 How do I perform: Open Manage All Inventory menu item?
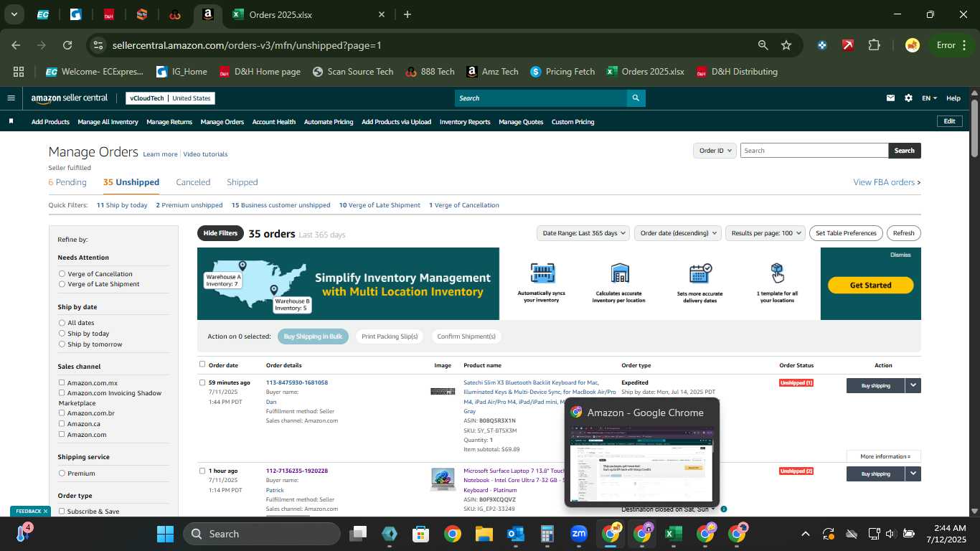[x=108, y=122]
